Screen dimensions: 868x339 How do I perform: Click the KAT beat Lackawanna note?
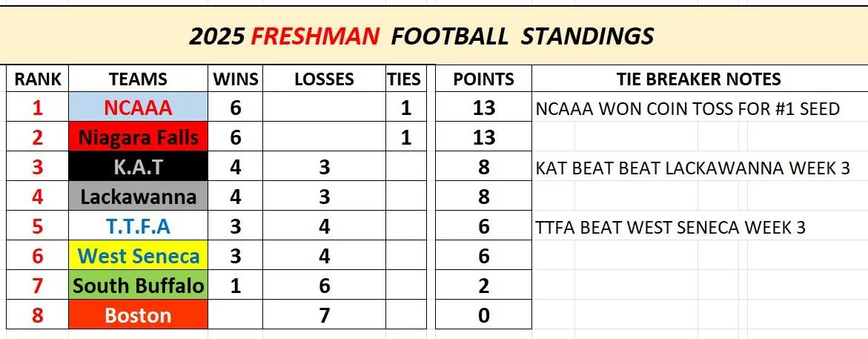coord(692,168)
